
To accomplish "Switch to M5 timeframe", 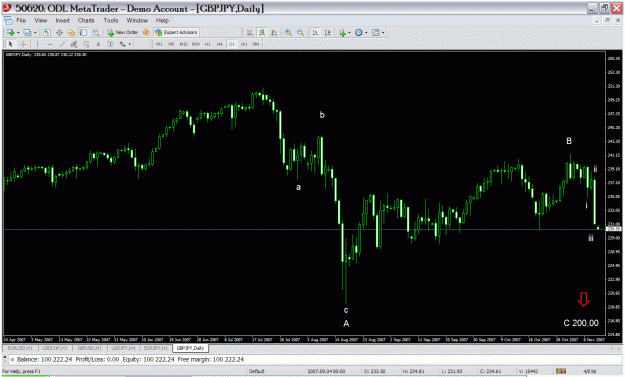I will pyautogui.click(x=171, y=44).
